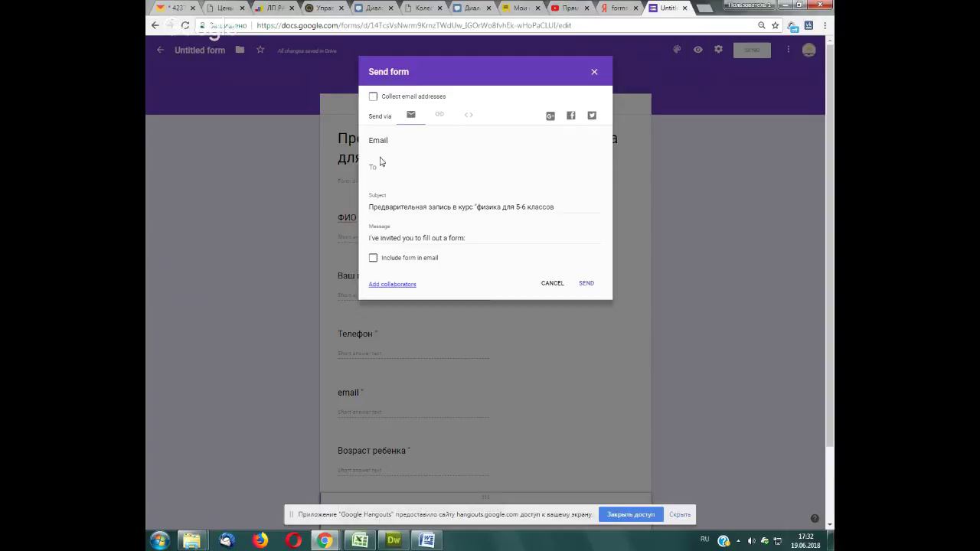Close the Send form dialog
This screenshot has height=551, width=980.
pos(594,72)
